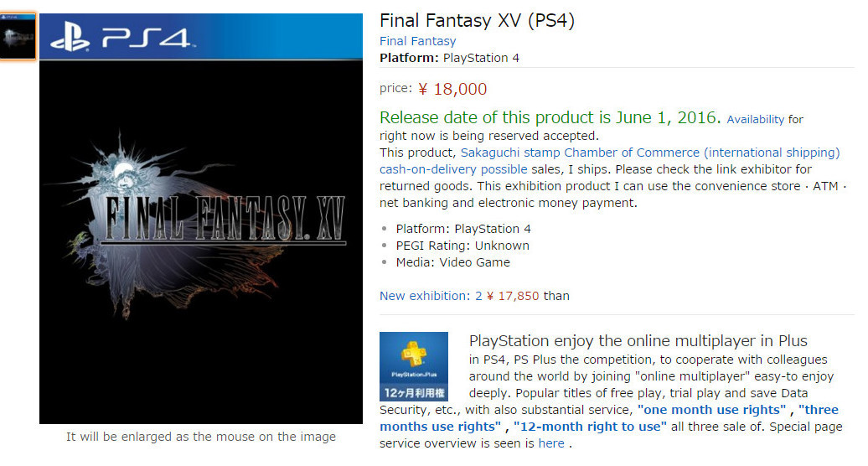This screenshot has width=868, height=466.
Task: Open the New exhibition offers link
Action: (424, 296)
